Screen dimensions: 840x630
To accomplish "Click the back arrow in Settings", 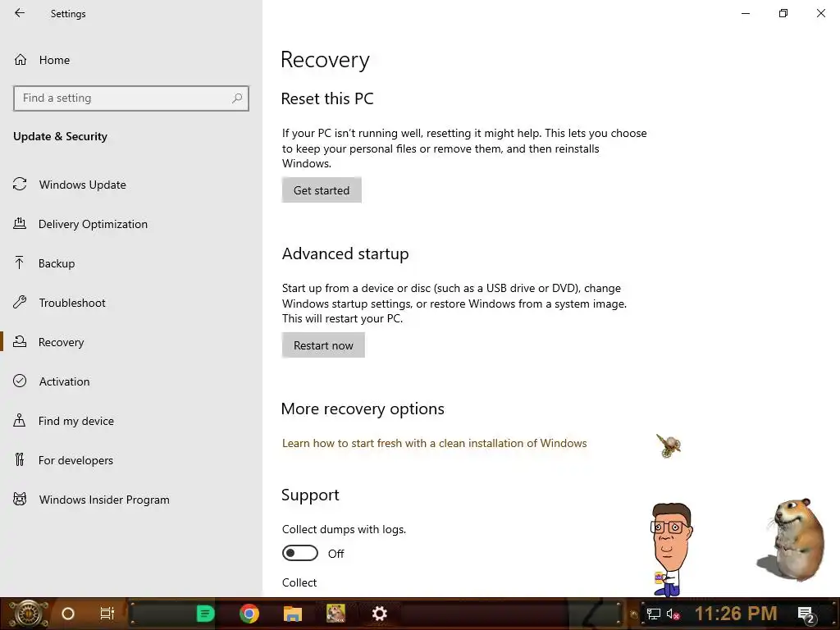I will point(20,13).
